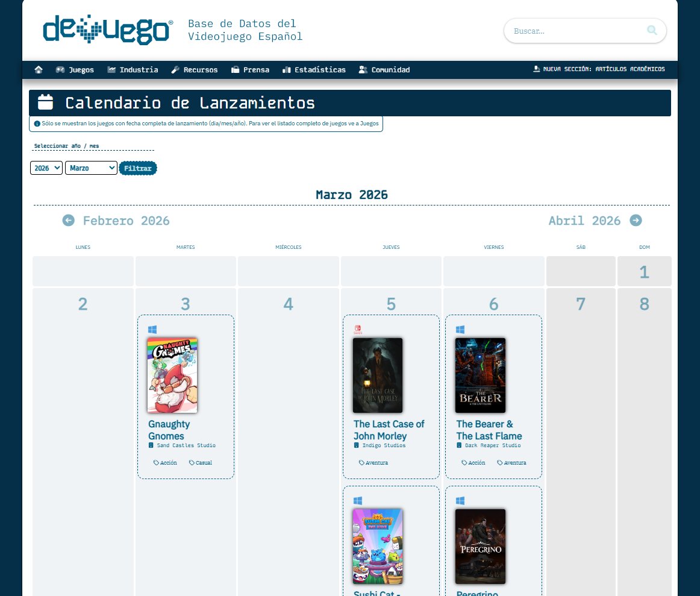The width and height of the screenshot is (700, 596).
Task: Go to previous month with the left arrow icon
Action: pyautogui.click(x=68, y=220)
